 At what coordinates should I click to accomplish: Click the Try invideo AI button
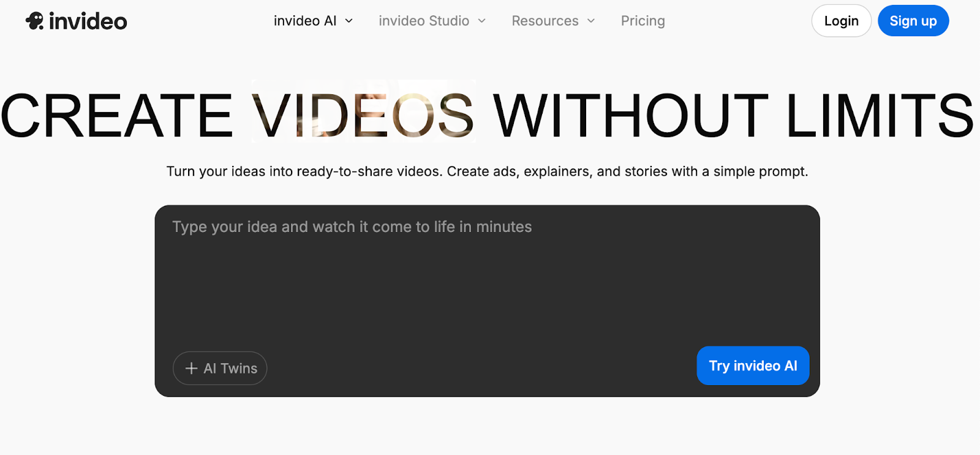tap(753, 366)
